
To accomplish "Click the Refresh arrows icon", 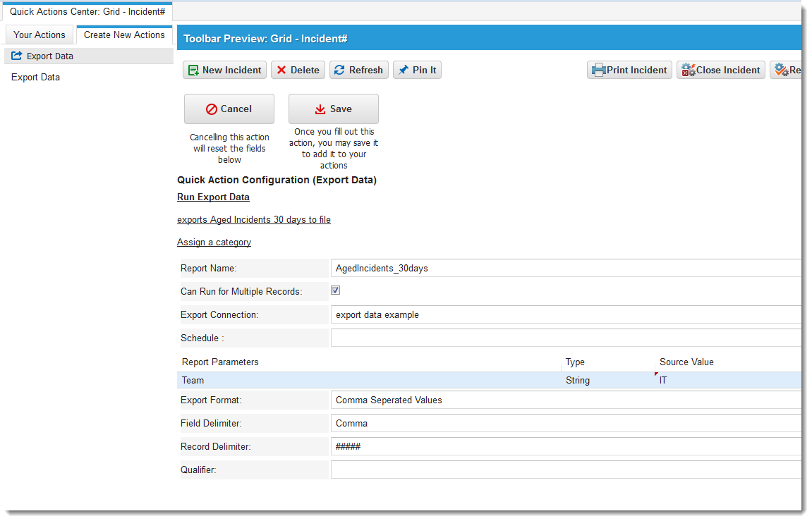I will coord(339,71).
